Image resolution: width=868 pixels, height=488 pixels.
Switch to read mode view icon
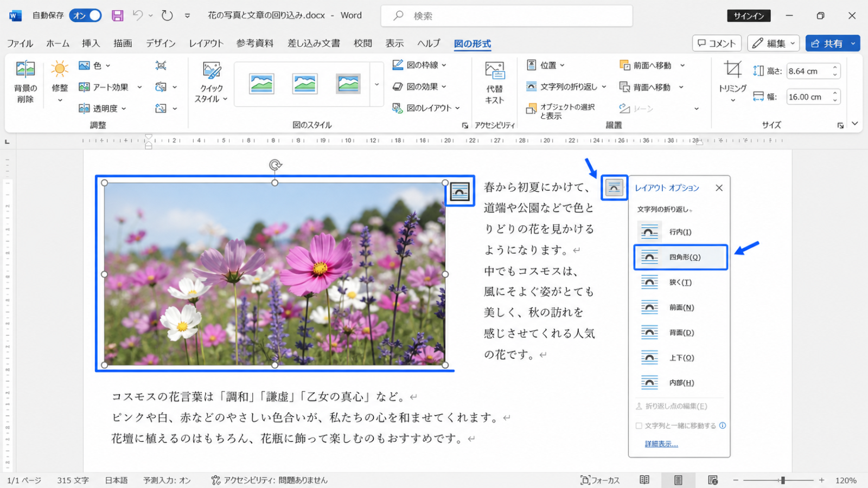644,480
